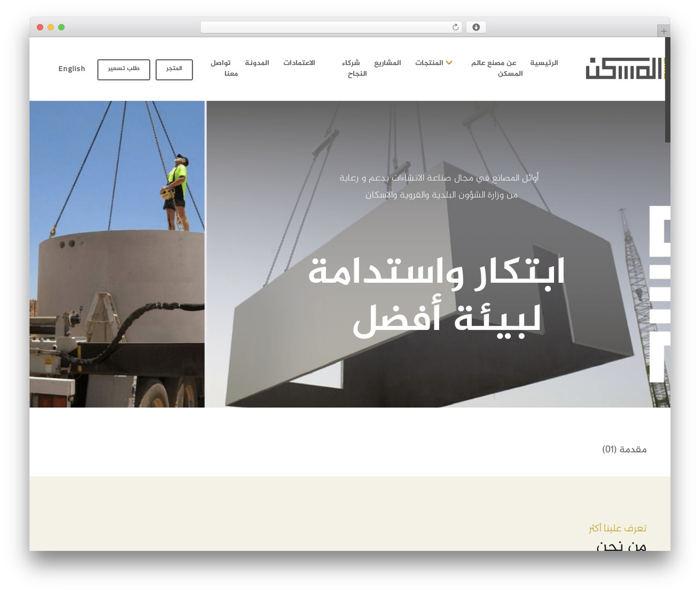Maximize the window with the green button
The width and height of the screenshot is (700, 593).
click(61, 27)
